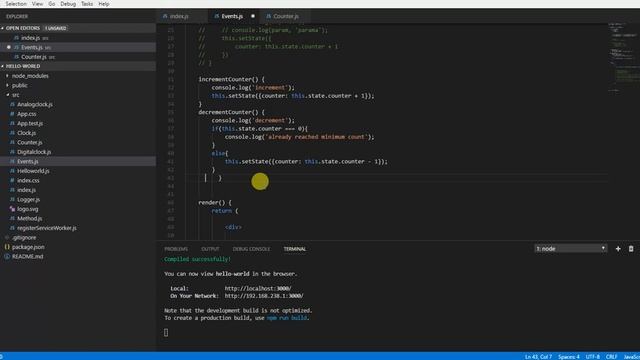Kill terminal with trash icon

click(631, 249)
